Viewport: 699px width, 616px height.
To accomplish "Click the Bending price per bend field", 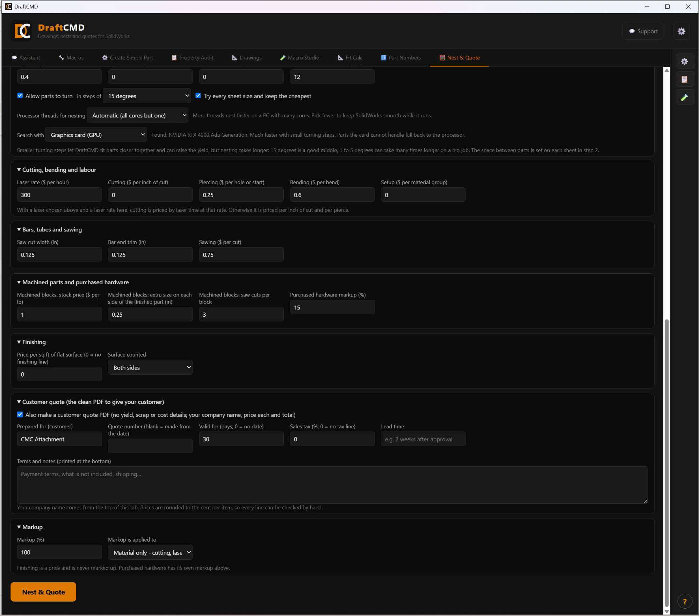I will (x=332, y=195).
